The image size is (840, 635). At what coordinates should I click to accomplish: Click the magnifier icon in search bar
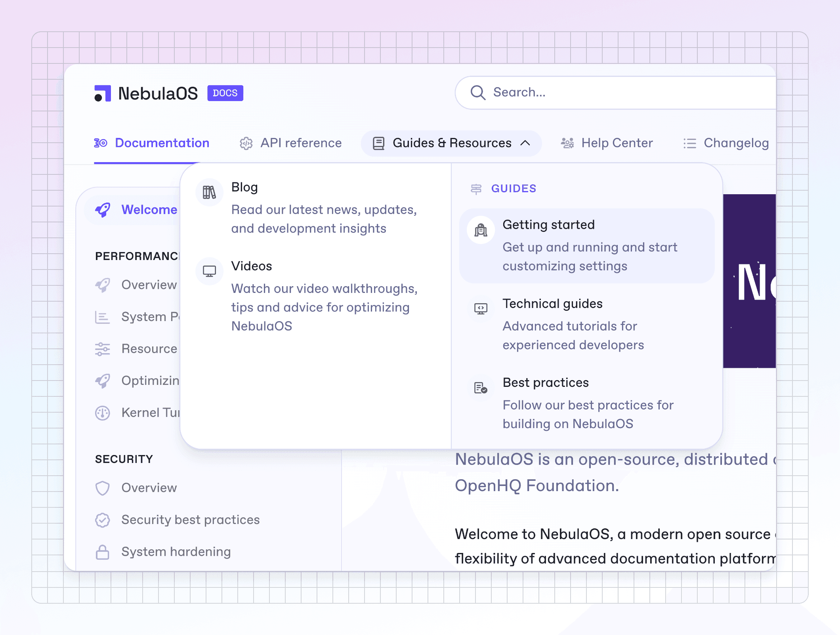coord(478,93)
